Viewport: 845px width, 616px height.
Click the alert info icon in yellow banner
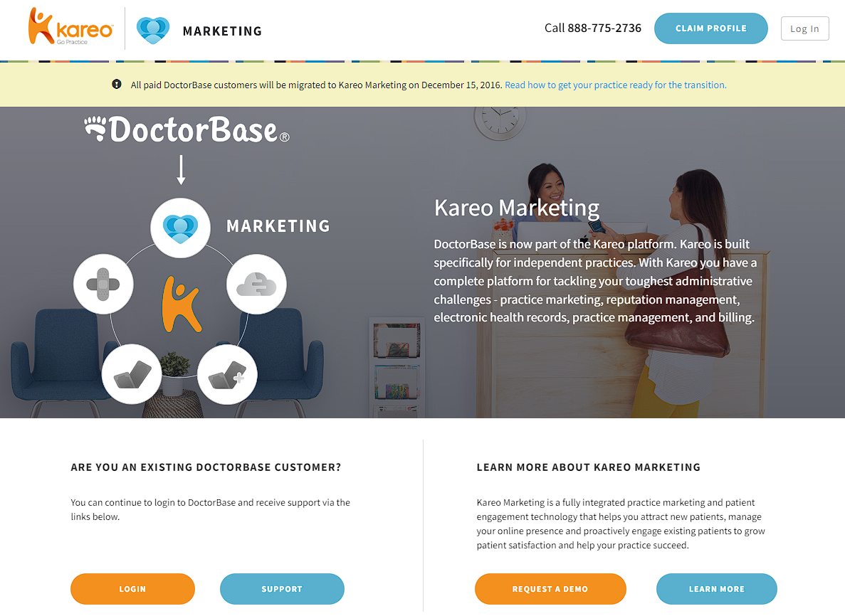[117, 84]
